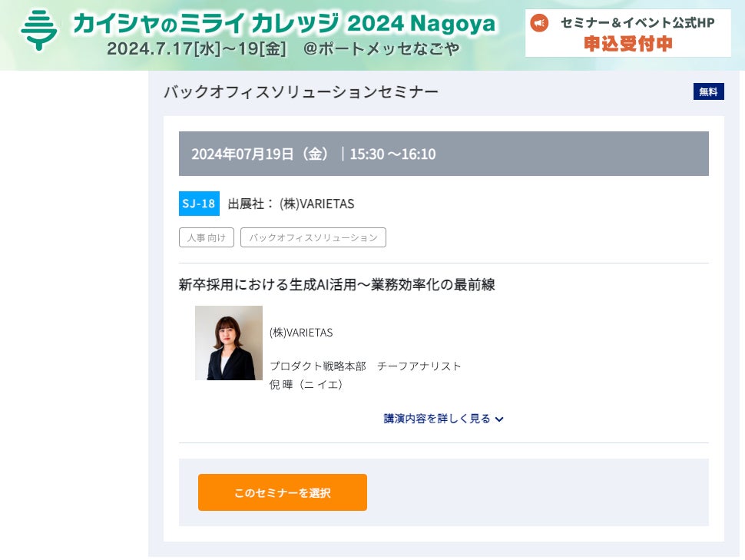Click the バックオフィスソリューションセミナー section heading
This screenshot has width=745, height=560.
[301, 92]
